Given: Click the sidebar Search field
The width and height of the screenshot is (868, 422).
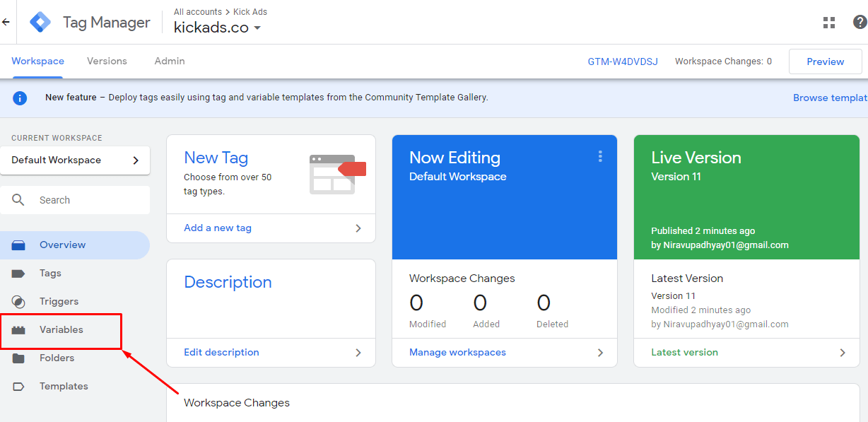Looking at the screenshot, I should tap(75, 200).
